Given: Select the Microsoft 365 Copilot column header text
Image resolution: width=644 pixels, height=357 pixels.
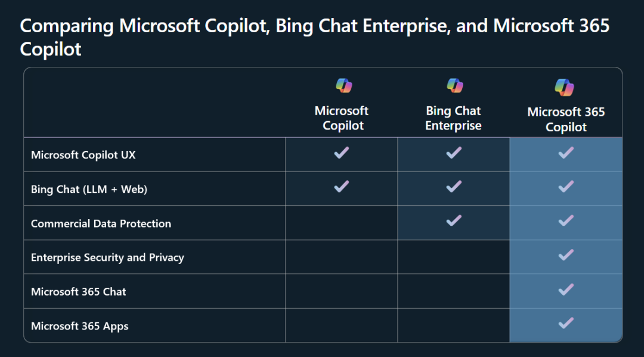Looking at the screenshot, I should [566, 119].
